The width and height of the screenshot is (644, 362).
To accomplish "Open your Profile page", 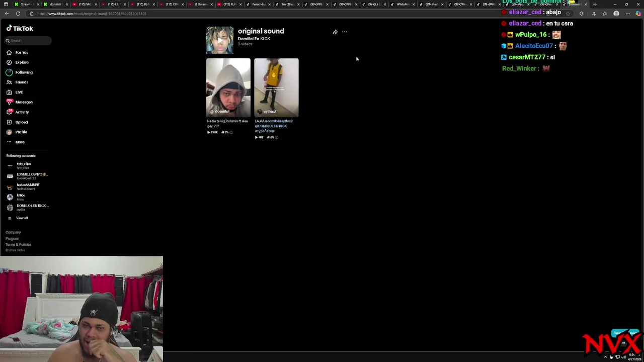I will (x=17, y=132).
